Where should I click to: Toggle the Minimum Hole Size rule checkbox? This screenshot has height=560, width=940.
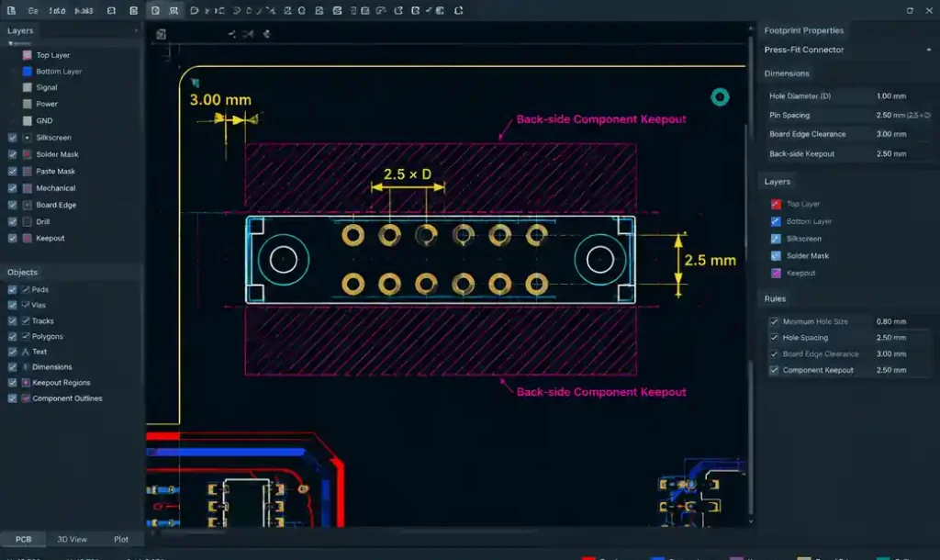click(774, 321)
